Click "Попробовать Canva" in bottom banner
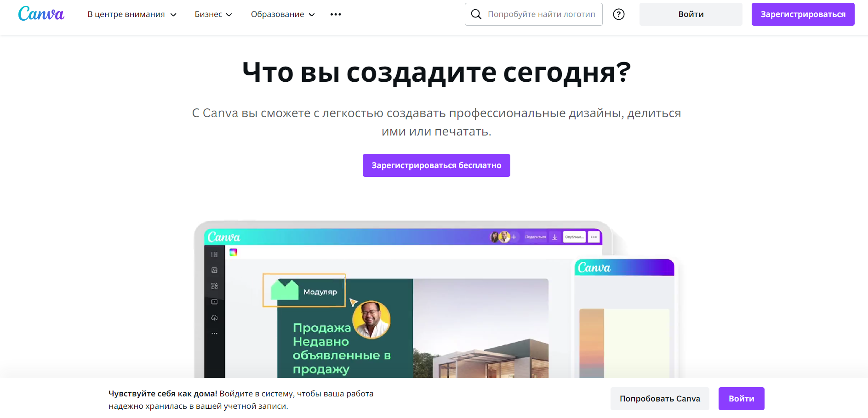 [x=659, y=399]
